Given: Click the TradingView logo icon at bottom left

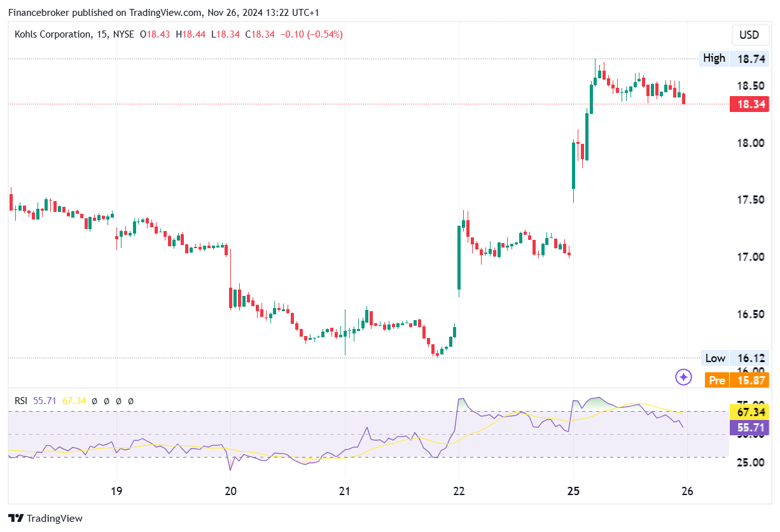Looking at the screenshot, I should pos(16,518).
